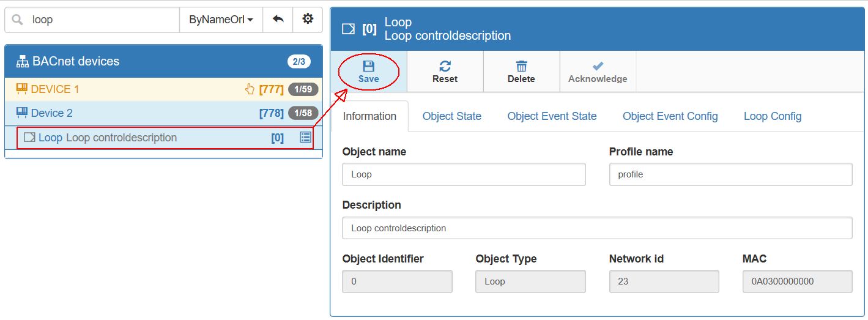Select the Loop Config tab
Viewport: 868px width, 320px height.
click(772, 116)
